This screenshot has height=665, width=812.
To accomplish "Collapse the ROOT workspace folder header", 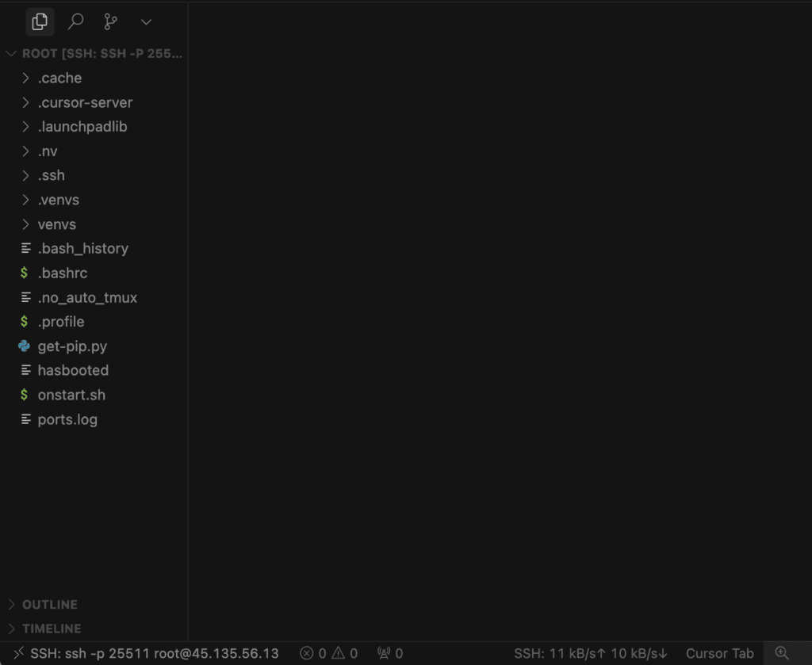I will coord(95,54).
